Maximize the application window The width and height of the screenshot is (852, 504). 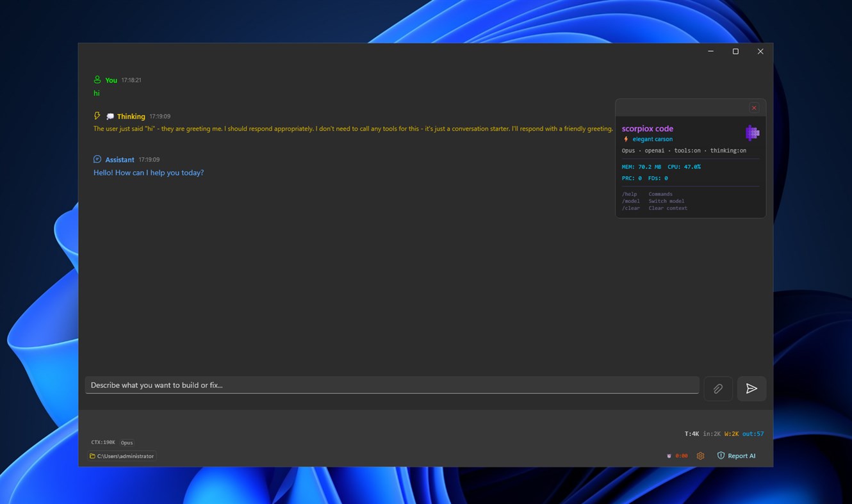coord(735,51)
